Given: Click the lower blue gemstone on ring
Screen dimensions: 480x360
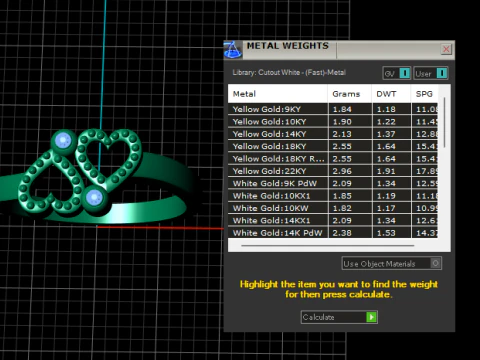Looking at the screenshot, I should 94,198.
